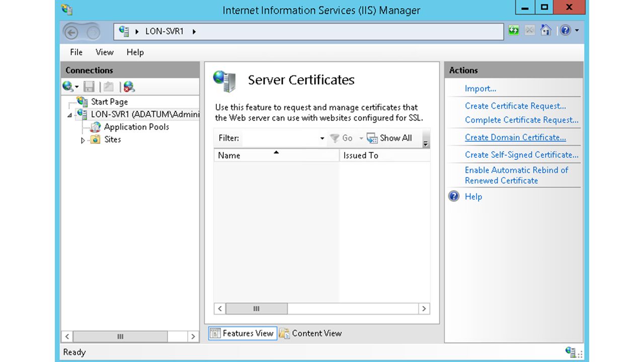The width and height of the screenshot is (644, 362).
Task: Click Import... action link
Action: (480, 88)
